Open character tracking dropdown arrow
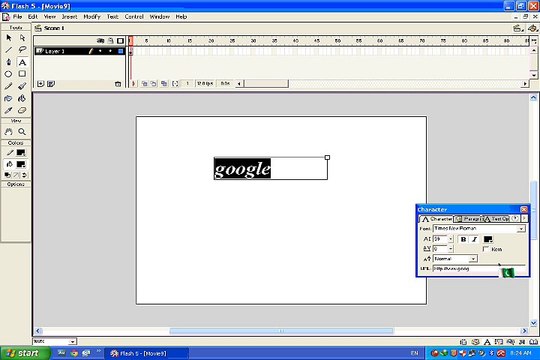 (450, 248)
